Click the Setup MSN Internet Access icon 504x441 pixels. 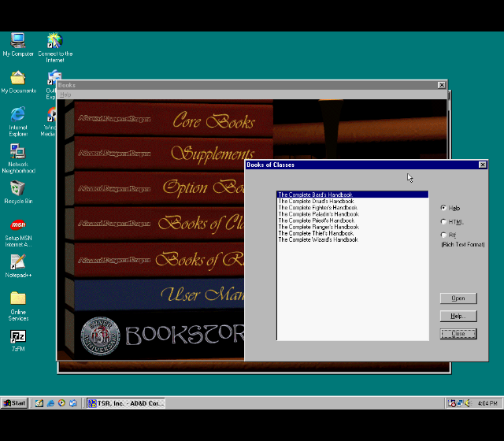[x=17, y=226]
